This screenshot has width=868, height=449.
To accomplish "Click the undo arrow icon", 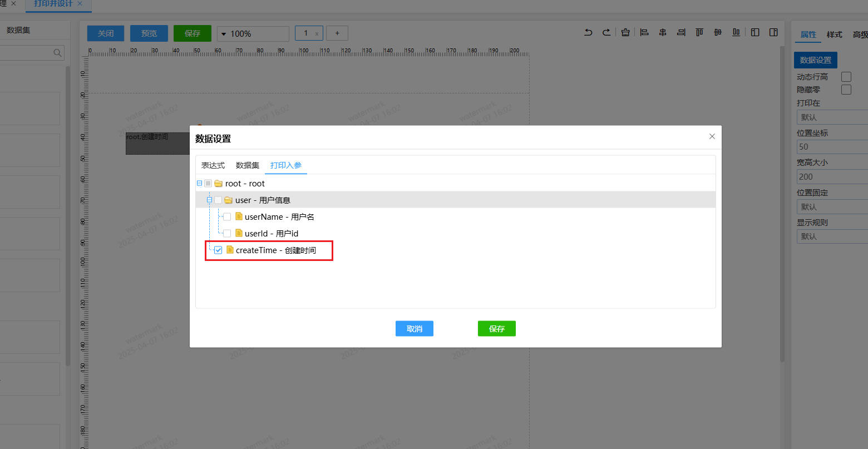I will [588, 33].
